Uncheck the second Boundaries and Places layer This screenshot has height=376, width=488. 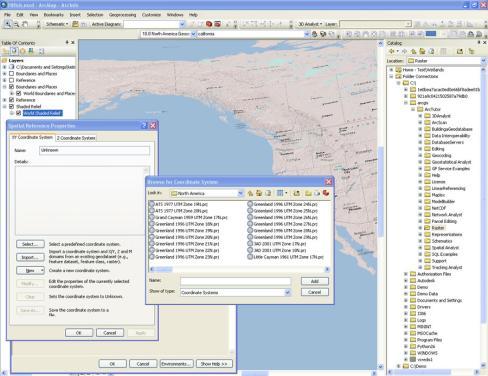[12, 87]
